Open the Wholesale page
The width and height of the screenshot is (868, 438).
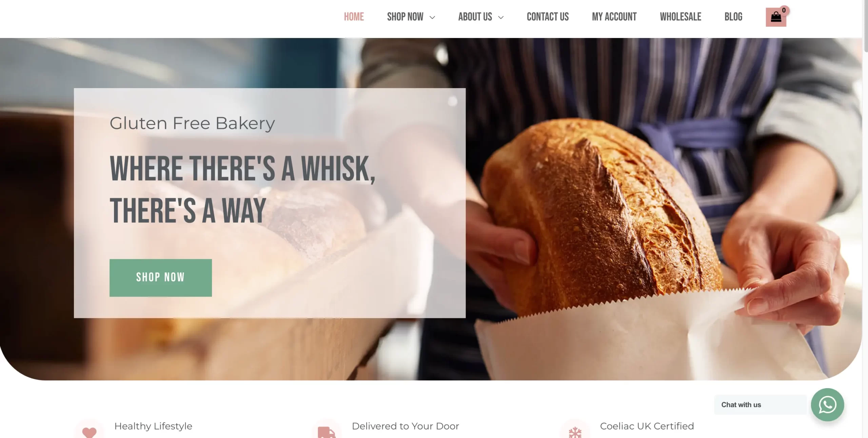point(680,17)
